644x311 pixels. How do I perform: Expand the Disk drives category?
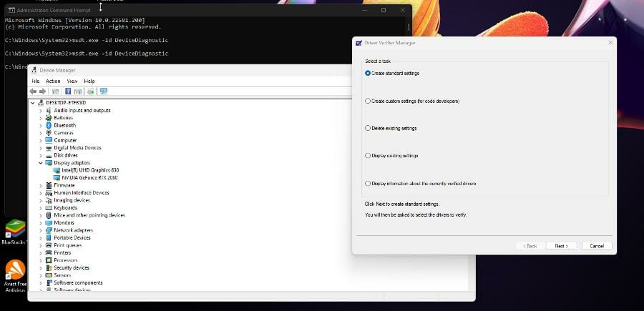click(40, 156)
